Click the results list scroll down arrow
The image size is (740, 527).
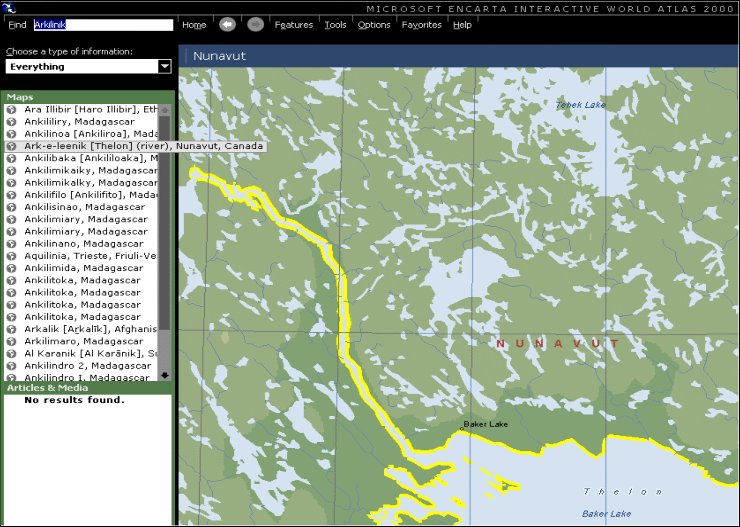point(164,375)
